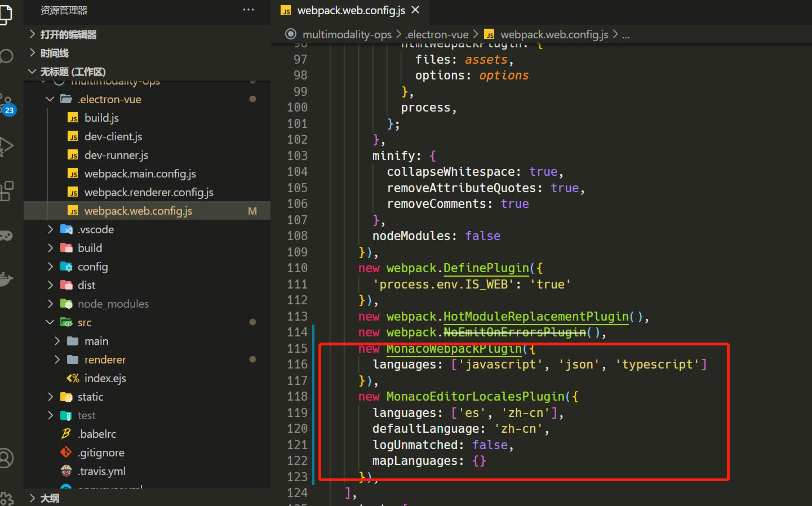The height and width of the screenshot is (506, 812).
Task: Click the .vscode folder icon
Action: [x=66, y=229]
